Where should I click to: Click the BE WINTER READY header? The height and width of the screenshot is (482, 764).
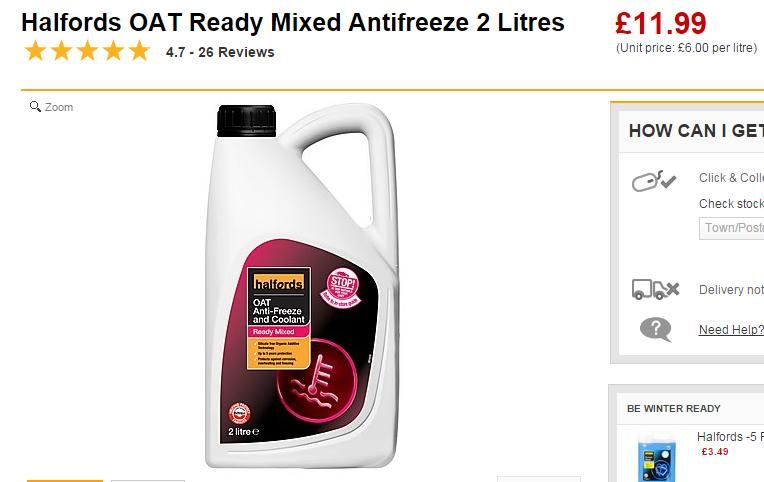pos(674,409)
